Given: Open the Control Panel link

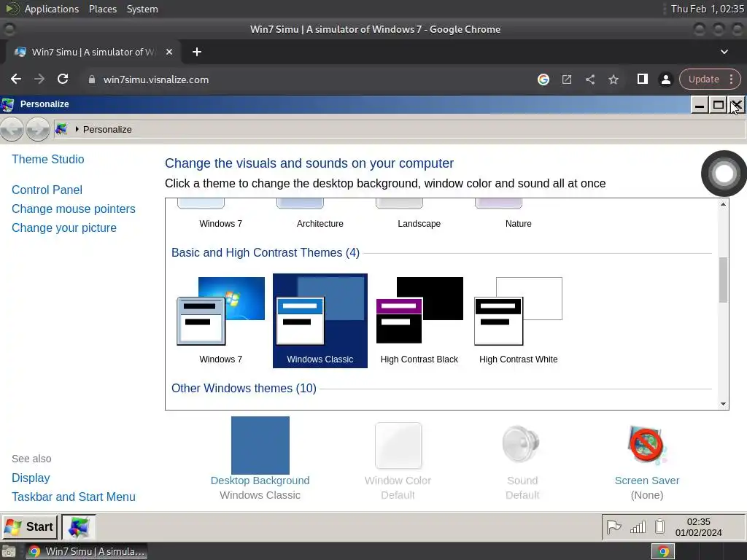Looking at the screenshot, I should pos(47,190).
